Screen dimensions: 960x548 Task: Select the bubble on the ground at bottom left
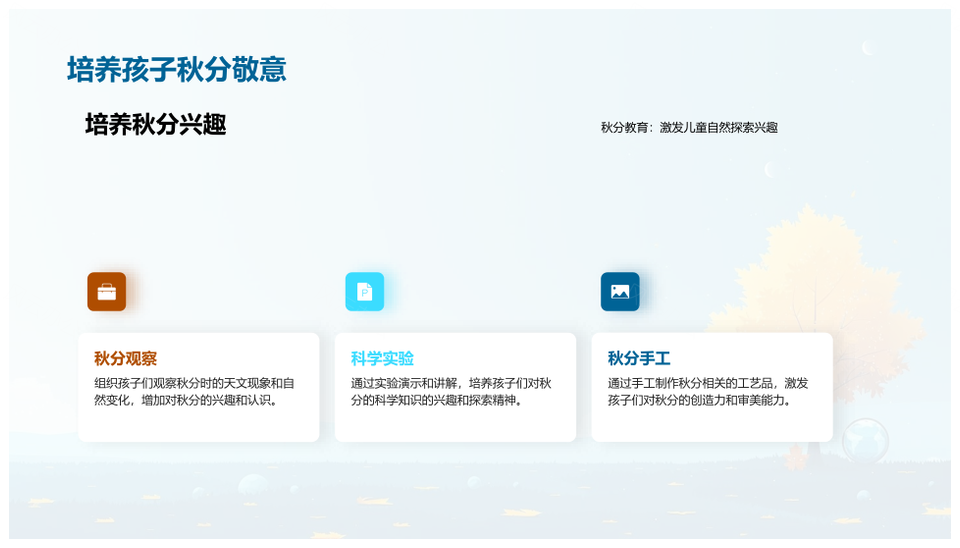tap(252, 486)
